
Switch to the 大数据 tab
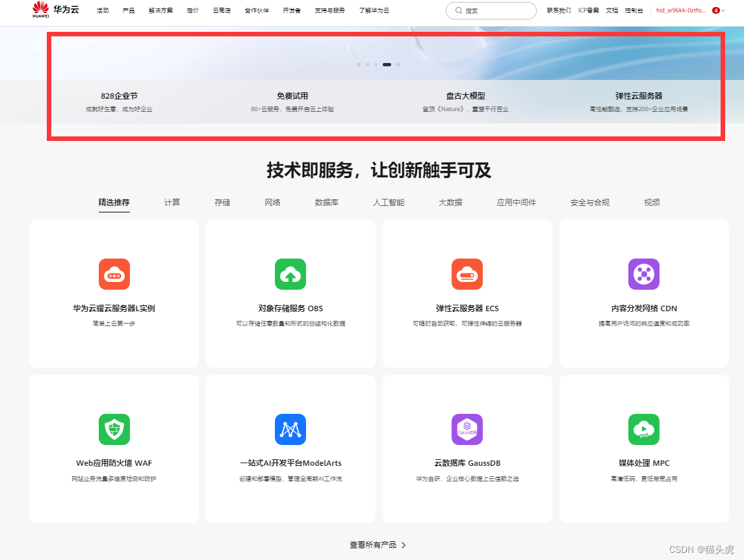450,203
